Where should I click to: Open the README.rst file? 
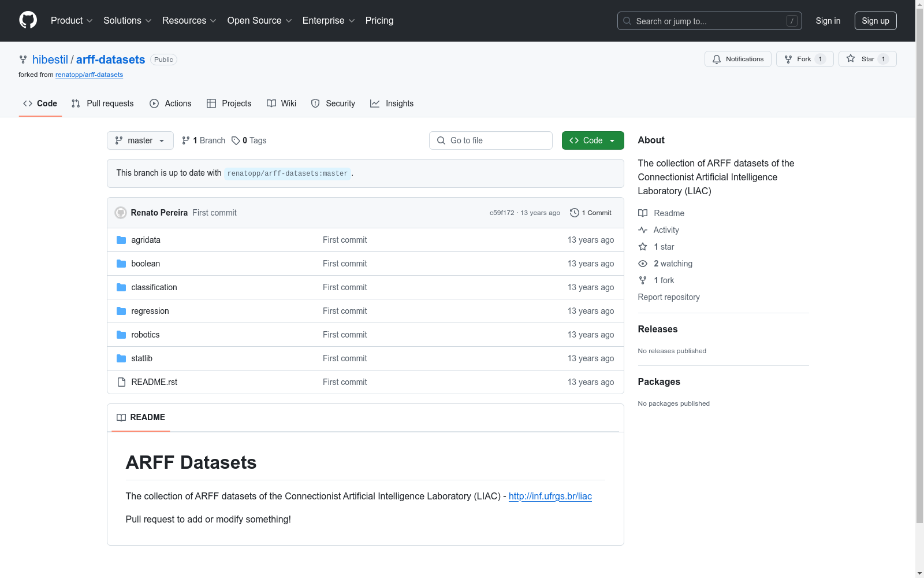(x=154, y=382)
